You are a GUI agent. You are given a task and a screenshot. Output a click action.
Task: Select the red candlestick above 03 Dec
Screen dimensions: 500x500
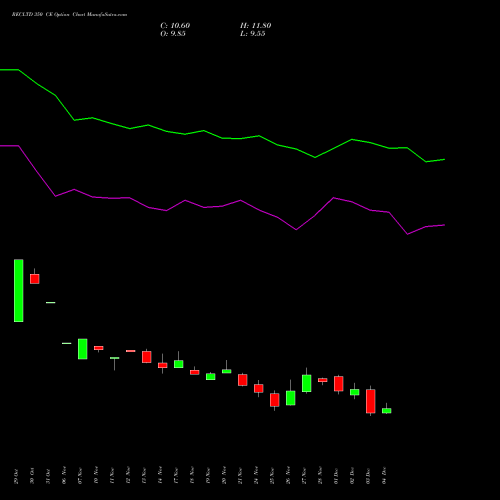tap(371, 401)
